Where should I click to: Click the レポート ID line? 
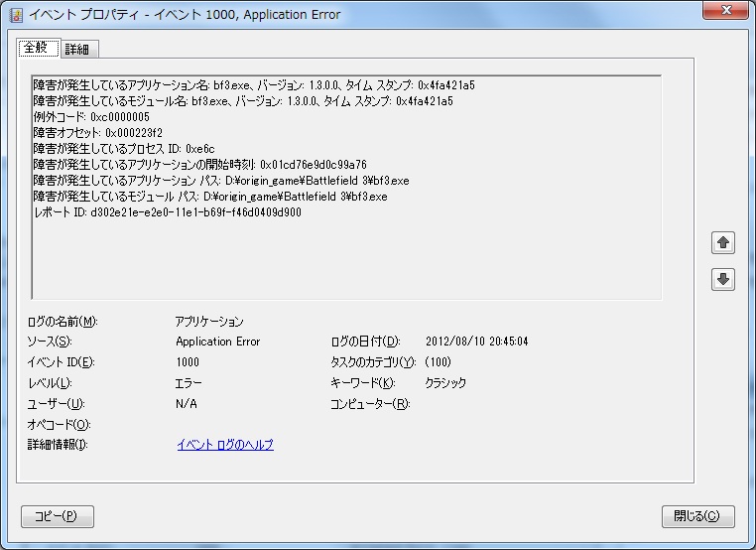pos(168,212)
